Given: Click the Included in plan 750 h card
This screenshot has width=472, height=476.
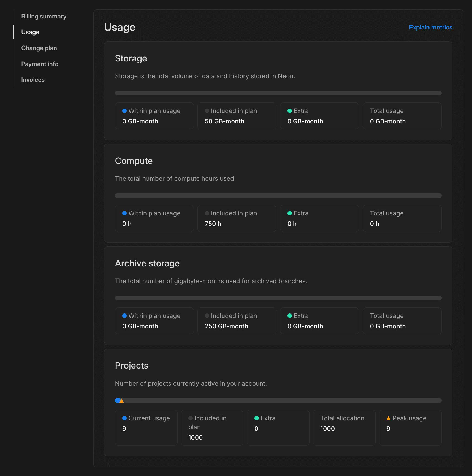Looking at the screenshot, I should 237,218.
